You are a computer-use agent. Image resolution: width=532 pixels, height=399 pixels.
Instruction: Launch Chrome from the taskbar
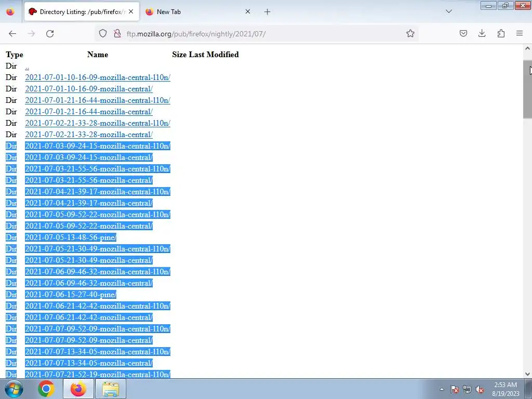point(46,389)
